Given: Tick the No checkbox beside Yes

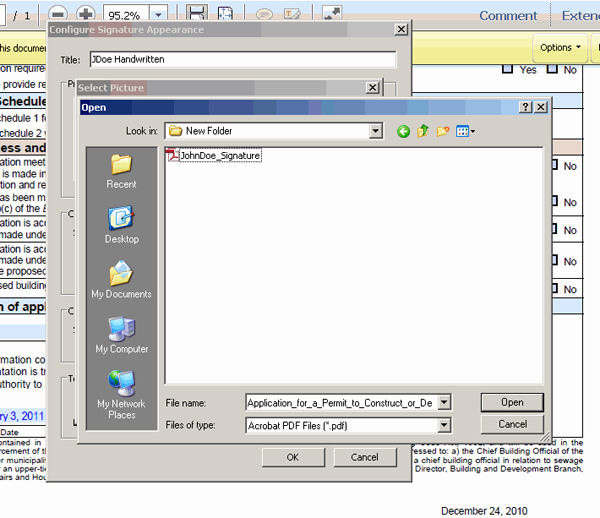Looking at the screenshot, I should click(x=552, y=69).
